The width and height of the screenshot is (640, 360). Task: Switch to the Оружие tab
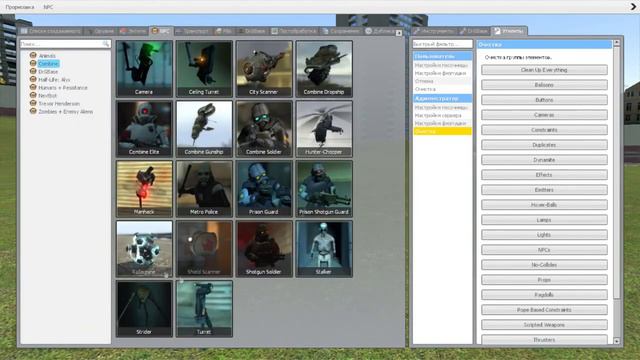[101, 31]
